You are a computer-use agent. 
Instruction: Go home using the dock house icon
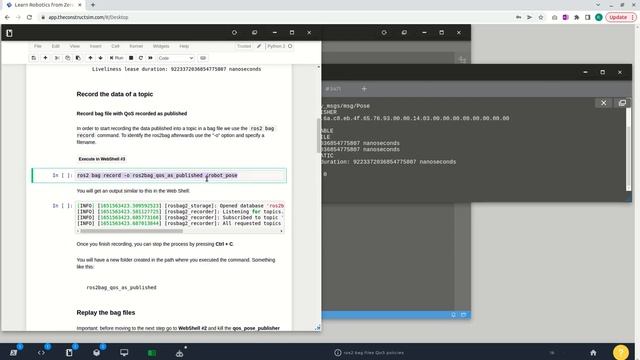pyautogui.click(x=593, y=353)
